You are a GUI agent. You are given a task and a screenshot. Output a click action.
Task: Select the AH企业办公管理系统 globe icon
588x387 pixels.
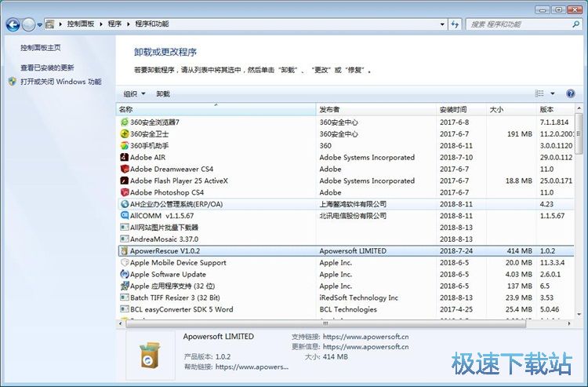(x=125, y=204)
